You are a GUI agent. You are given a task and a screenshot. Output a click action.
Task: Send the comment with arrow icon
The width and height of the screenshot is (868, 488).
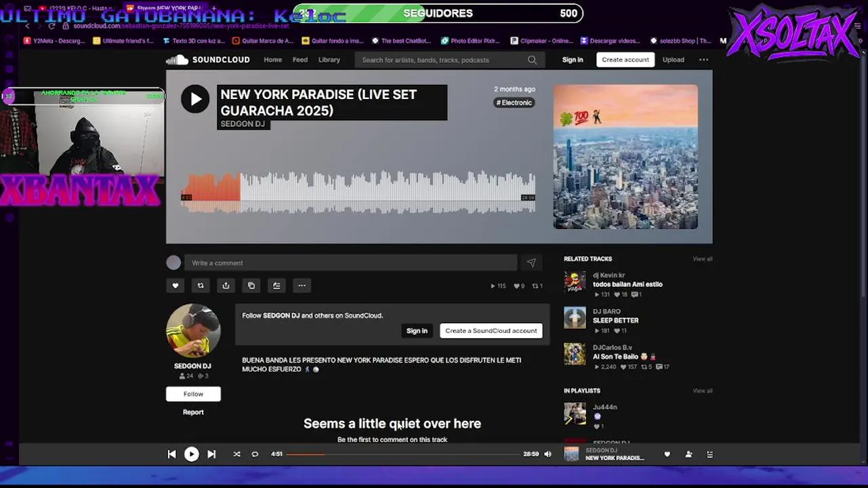pos(531,263)
